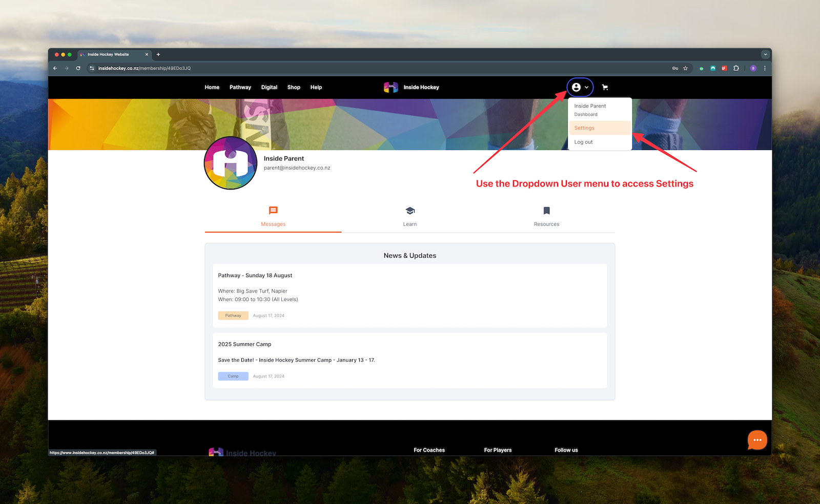
Task: Go back with the browser back arrow
Action: point(55,68)
